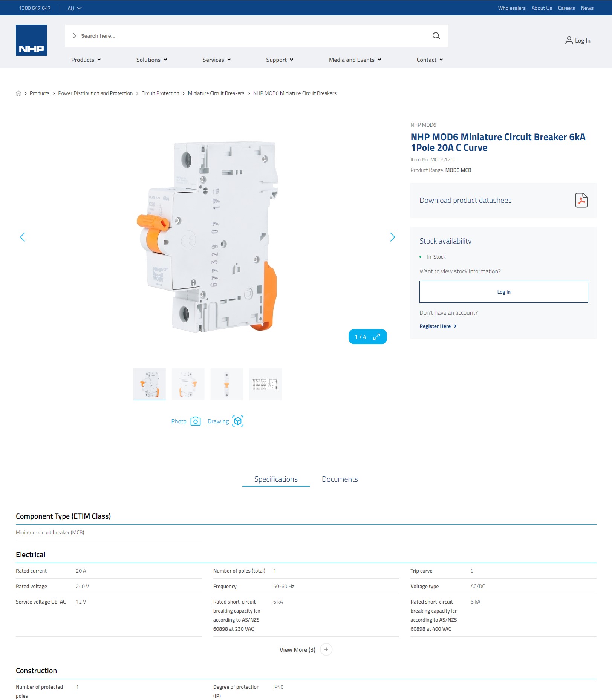Expand the Services menu

tap(217, 60)
